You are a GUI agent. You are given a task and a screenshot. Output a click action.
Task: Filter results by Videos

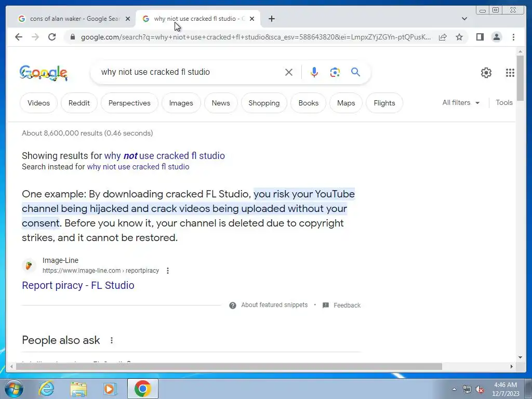pos(38,103)
